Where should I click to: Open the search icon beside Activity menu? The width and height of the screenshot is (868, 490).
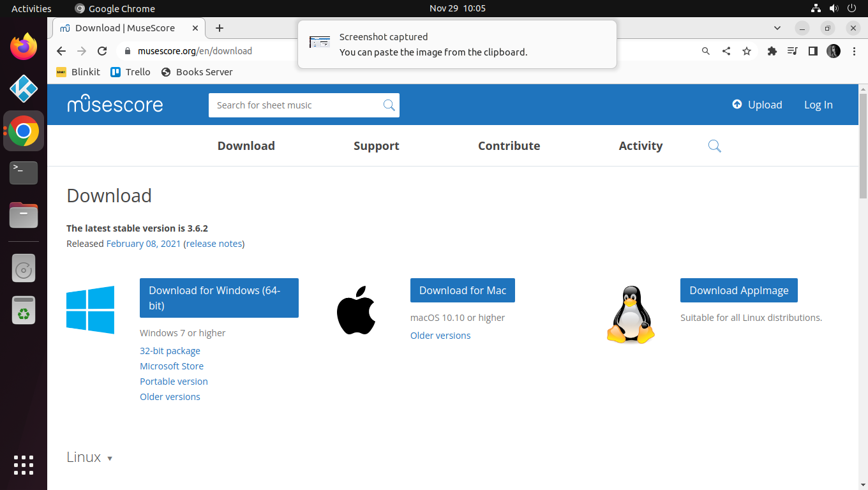tap(714, 145)
